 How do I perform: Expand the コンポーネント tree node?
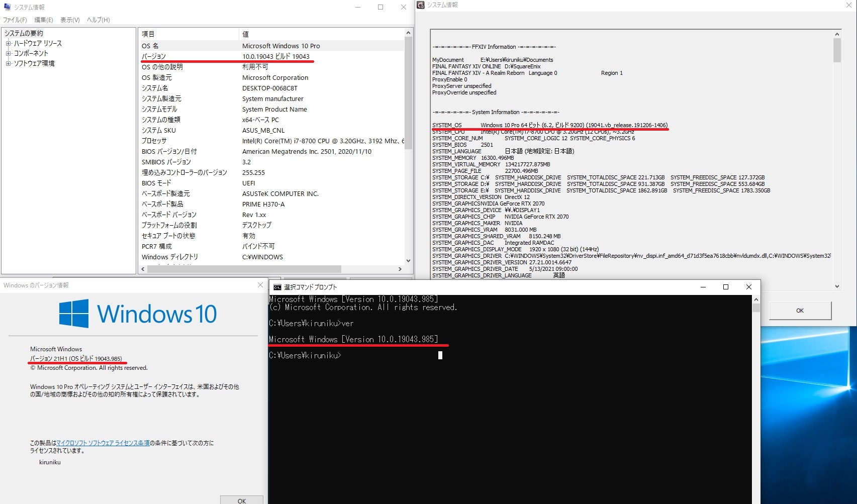click(x=8, y=53)
